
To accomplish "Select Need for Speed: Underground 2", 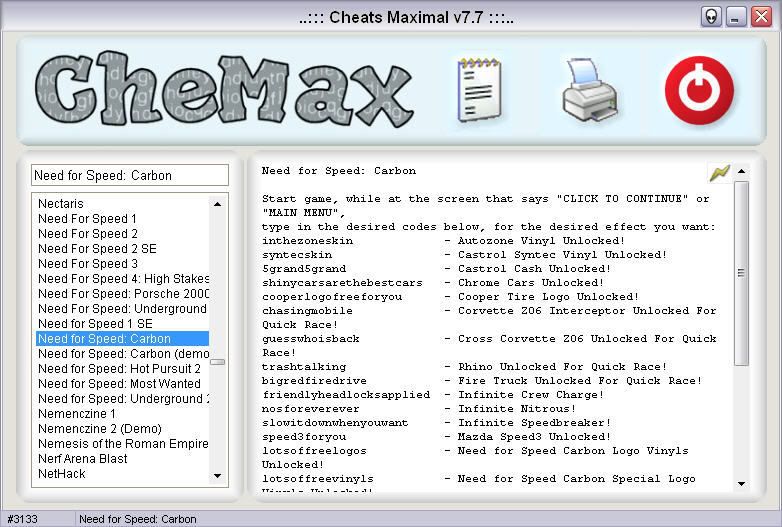I will pos(123,398).
